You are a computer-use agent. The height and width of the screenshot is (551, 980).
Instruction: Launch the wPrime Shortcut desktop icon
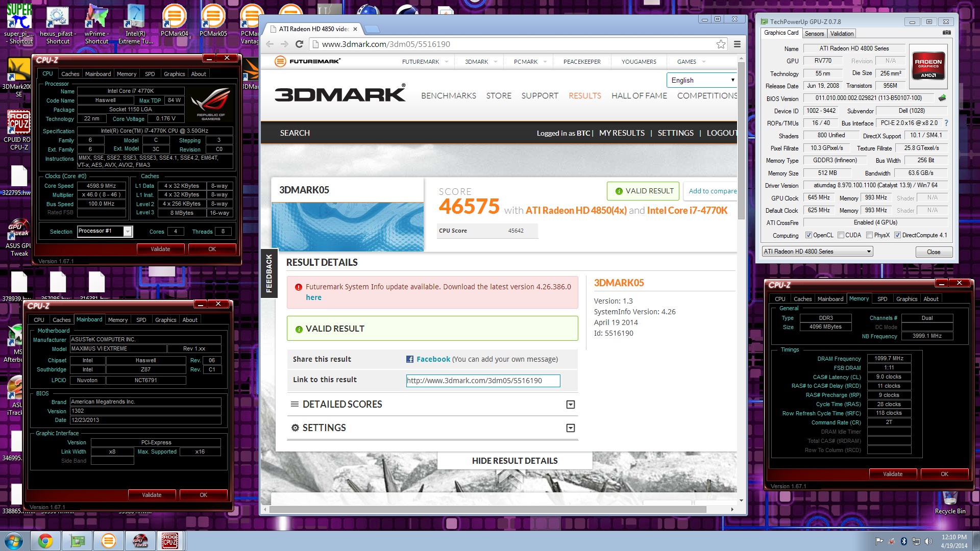point(96,23)
